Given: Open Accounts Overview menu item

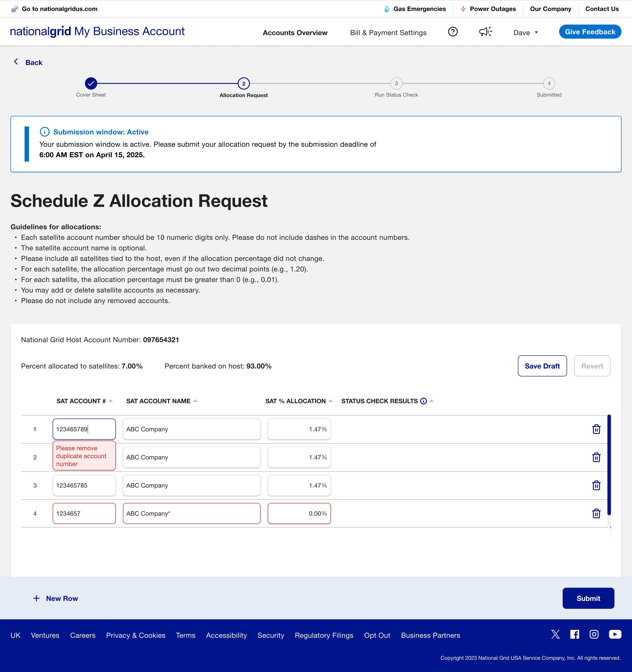Looking at the screenshot, I should pos(295,33).
